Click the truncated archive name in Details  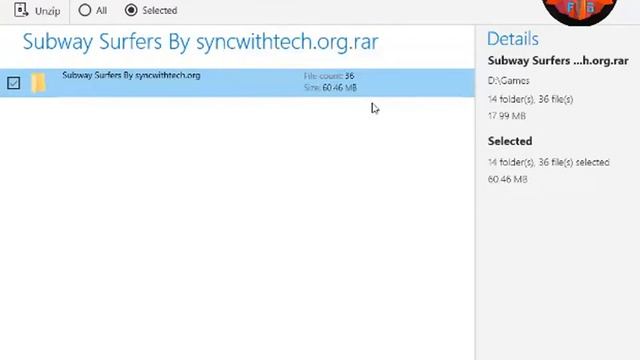tap(558, 61)
